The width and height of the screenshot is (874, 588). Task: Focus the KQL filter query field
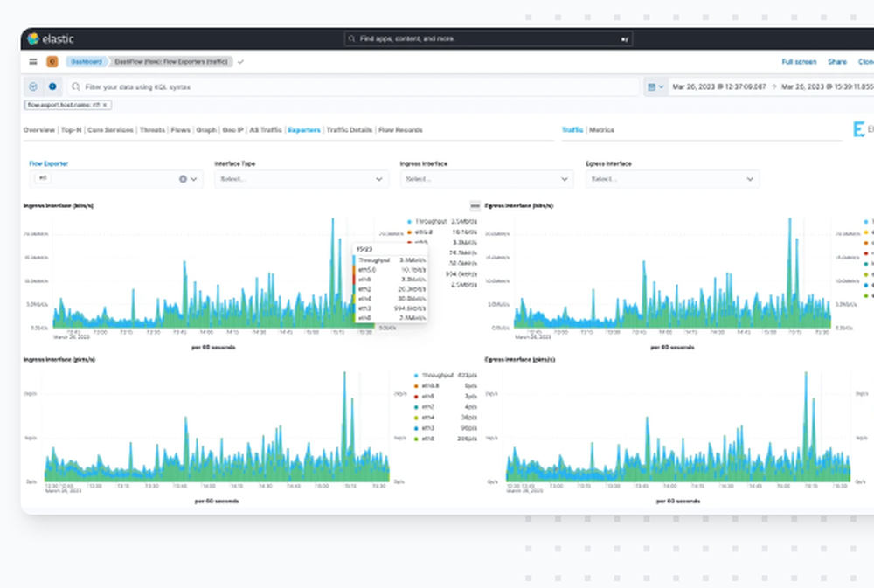[x=354, y=87]
